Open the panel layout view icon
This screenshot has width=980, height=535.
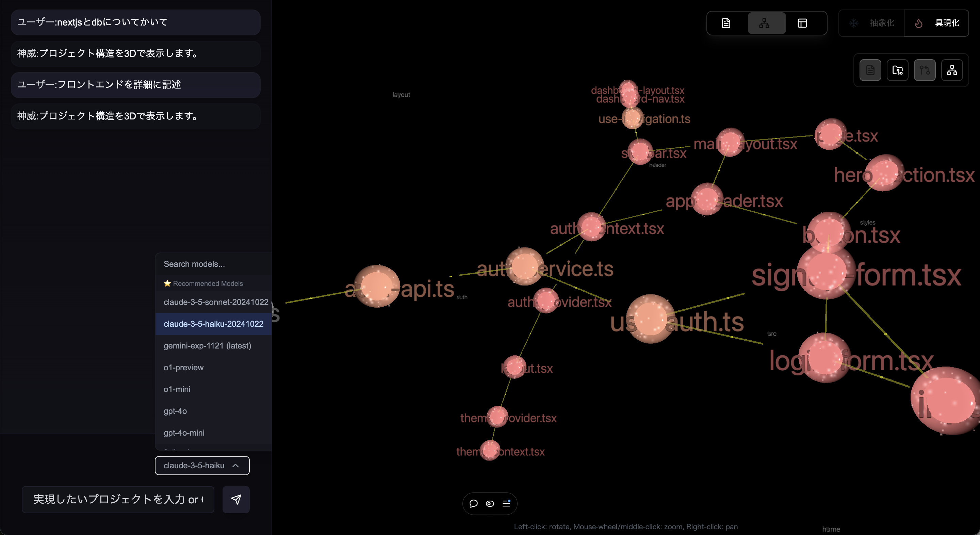coord(802,23)
